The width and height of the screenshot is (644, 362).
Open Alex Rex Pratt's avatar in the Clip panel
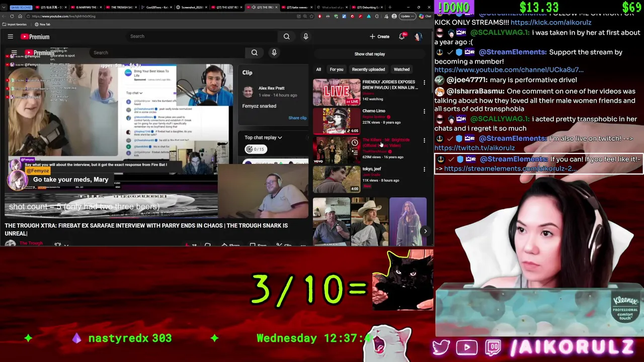(248, 91)
